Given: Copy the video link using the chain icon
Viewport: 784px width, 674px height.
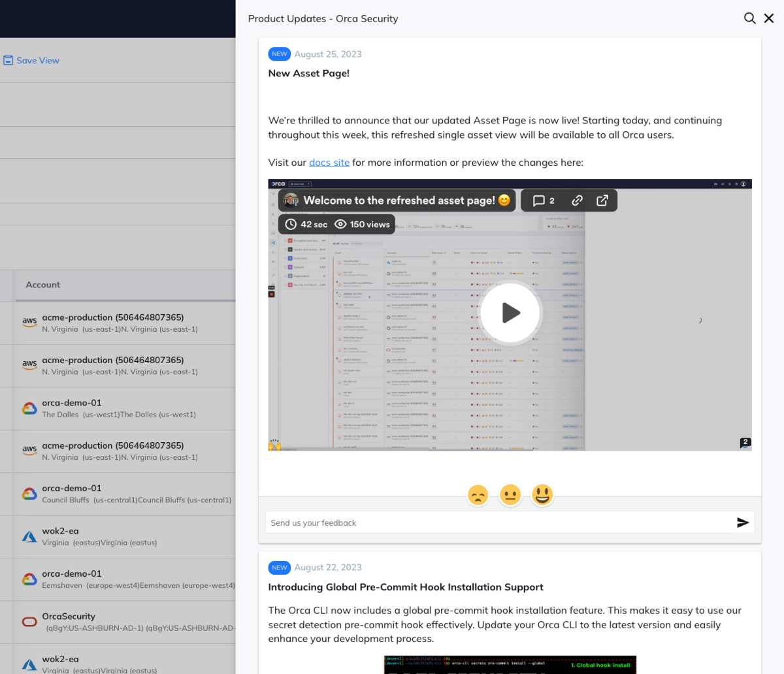Looking at the screenshot, I should click(x=576, y=201).
